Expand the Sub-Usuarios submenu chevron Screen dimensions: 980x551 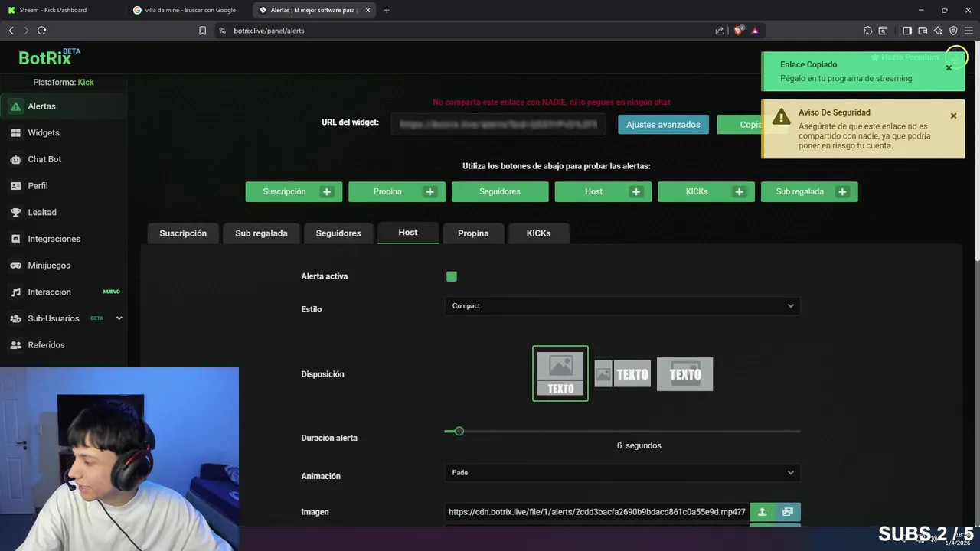pos(119,318)
